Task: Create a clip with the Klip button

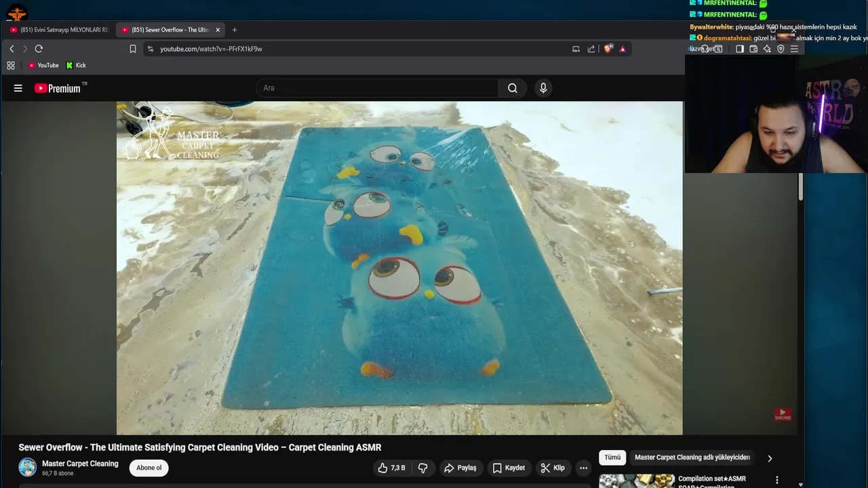Action: coord(553,468)
